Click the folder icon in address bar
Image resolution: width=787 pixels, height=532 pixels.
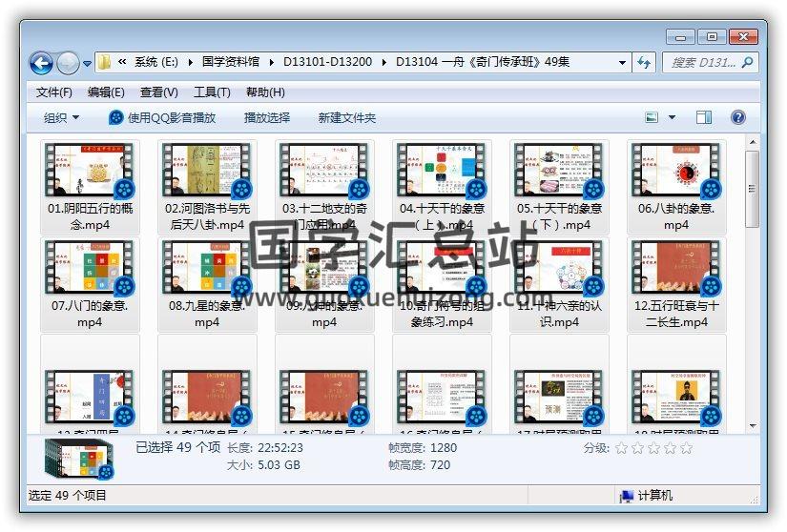104,62
